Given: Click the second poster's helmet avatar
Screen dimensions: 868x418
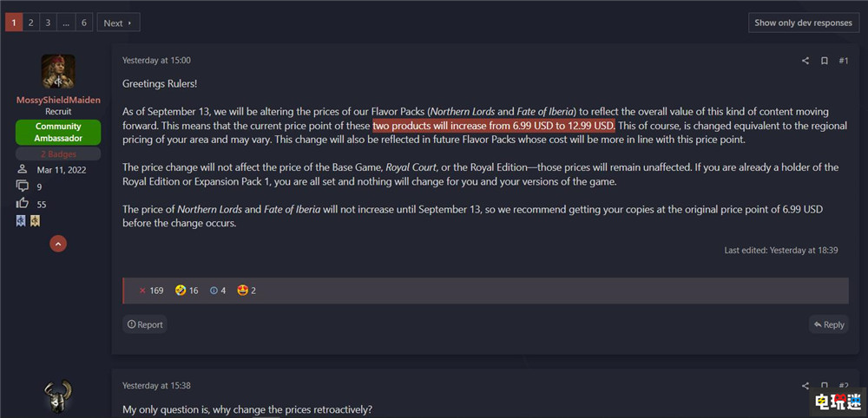Looking at the screenshot, I should coord(58,396).
